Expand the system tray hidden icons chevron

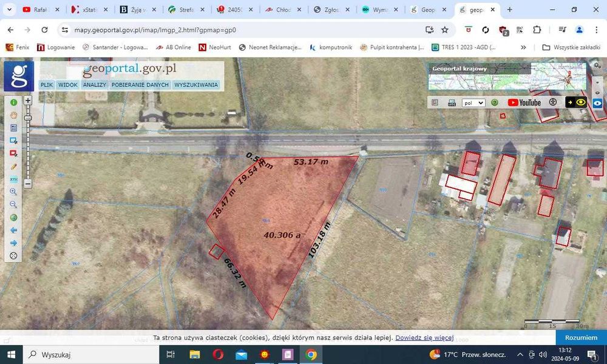520,354
